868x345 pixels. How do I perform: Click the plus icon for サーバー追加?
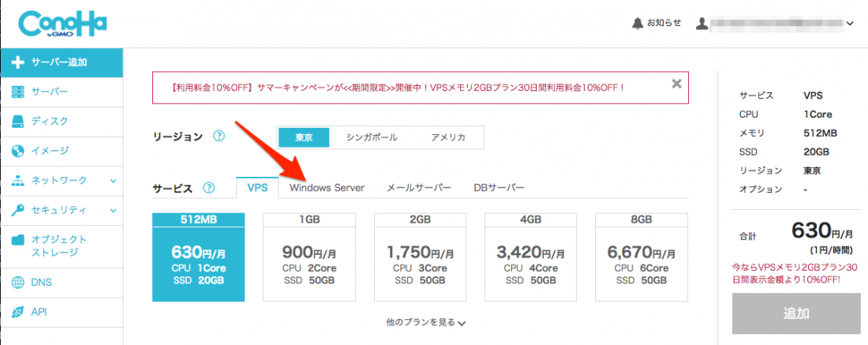click(x=17, y=62)
